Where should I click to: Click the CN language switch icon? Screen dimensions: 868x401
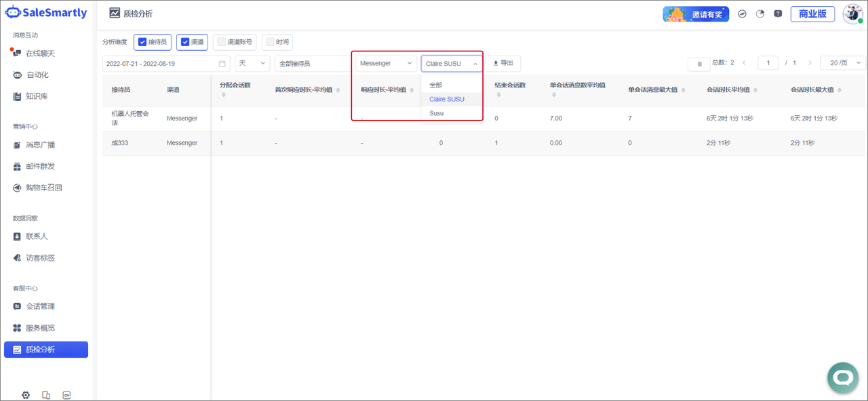coord(66,395)
